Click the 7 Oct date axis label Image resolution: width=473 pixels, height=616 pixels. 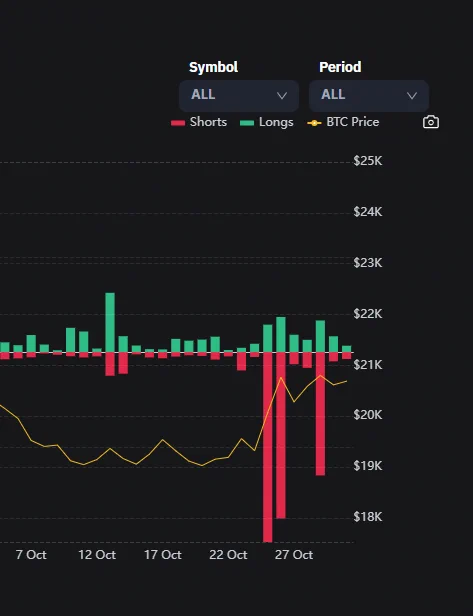click(x=31, y=555)
